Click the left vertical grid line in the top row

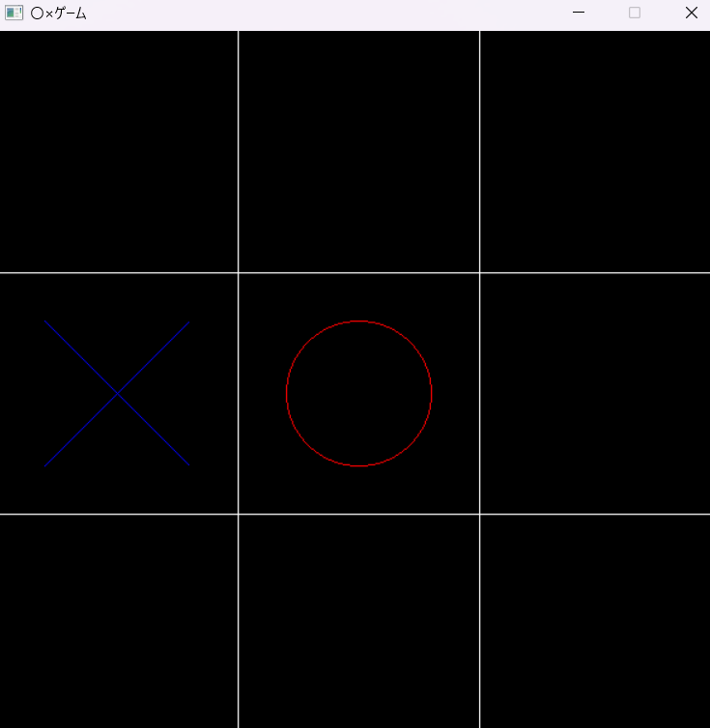tap(238, 152)
